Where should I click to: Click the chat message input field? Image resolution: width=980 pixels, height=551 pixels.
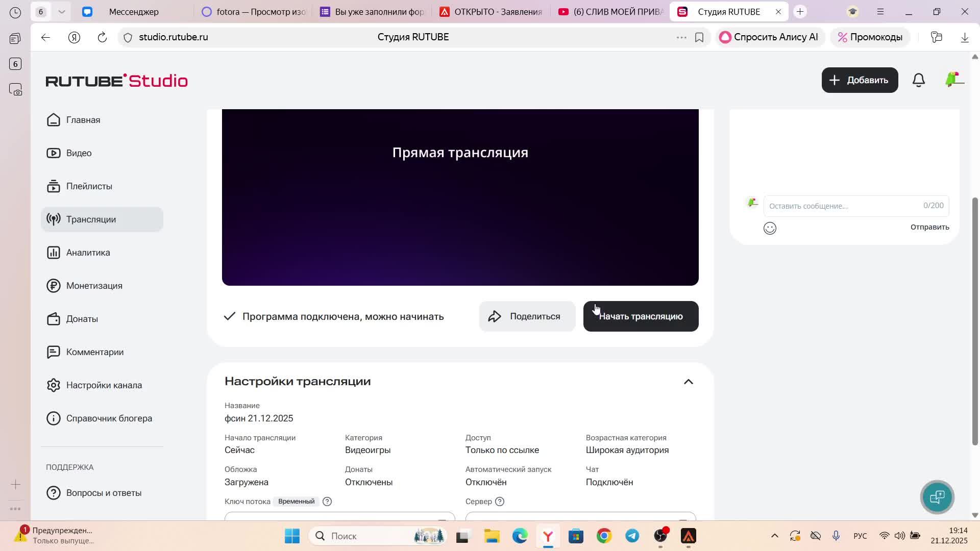click(842, 206)
